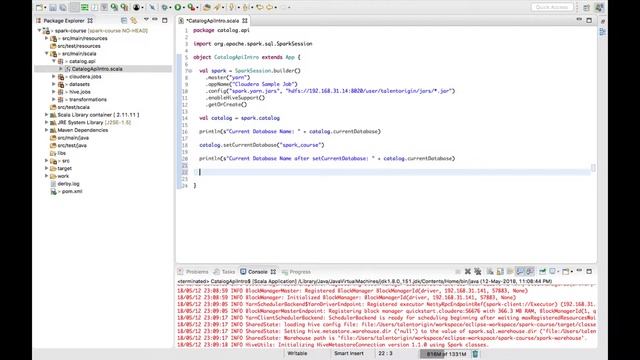This screenshot has width=640, height=360.
Task: Click the Debug gear toolbar icon
Action: coord(164,7)
